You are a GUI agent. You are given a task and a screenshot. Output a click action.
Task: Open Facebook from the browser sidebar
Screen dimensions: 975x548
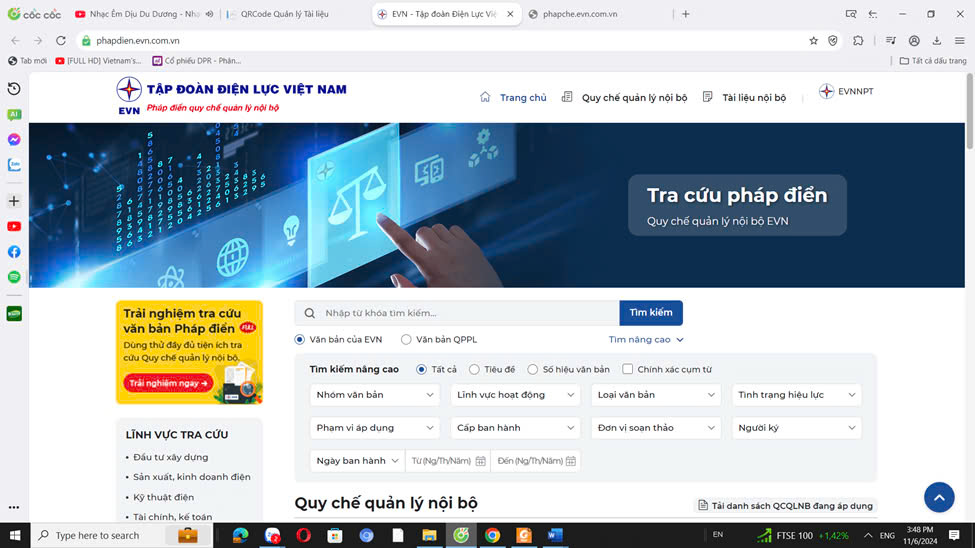[14, 252]
